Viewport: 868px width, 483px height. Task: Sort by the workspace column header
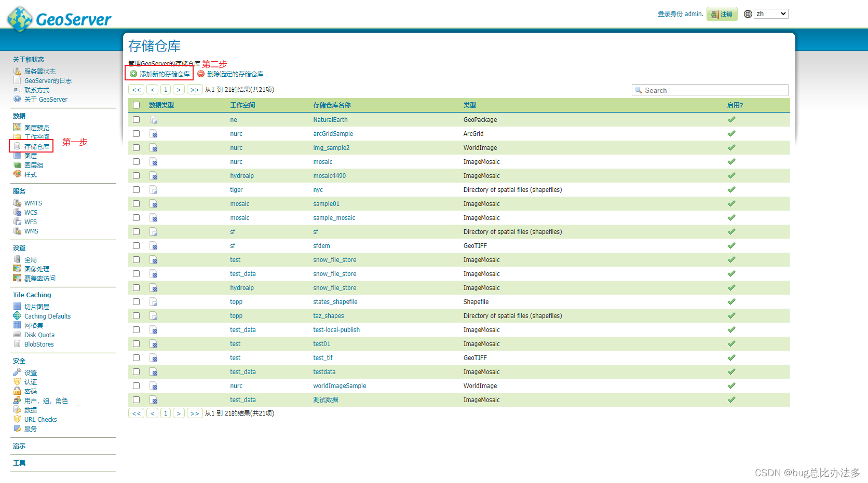(x=242, y=105)
